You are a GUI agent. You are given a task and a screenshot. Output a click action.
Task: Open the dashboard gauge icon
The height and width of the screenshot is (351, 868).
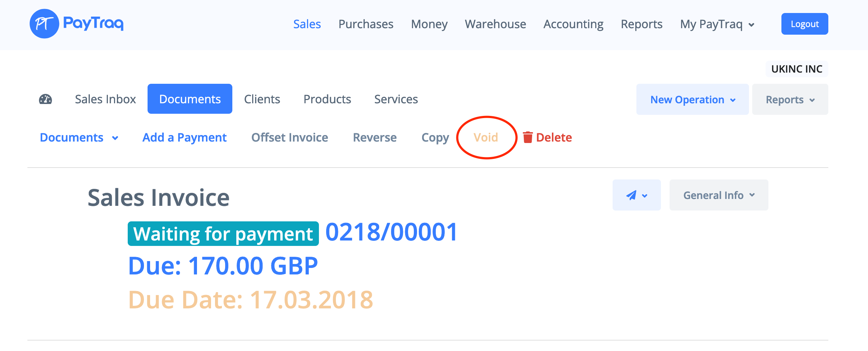coord(45,99)
